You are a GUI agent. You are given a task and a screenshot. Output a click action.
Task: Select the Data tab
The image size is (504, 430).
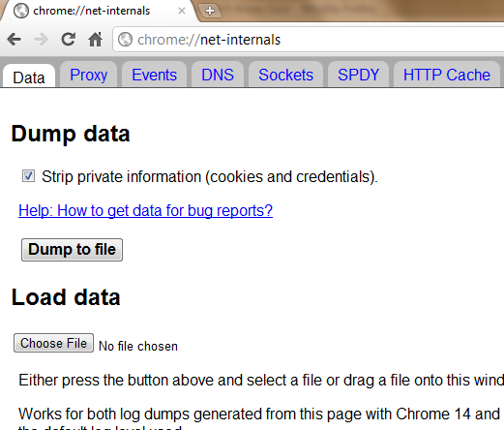pyautogui.click(x=29, y=77)
